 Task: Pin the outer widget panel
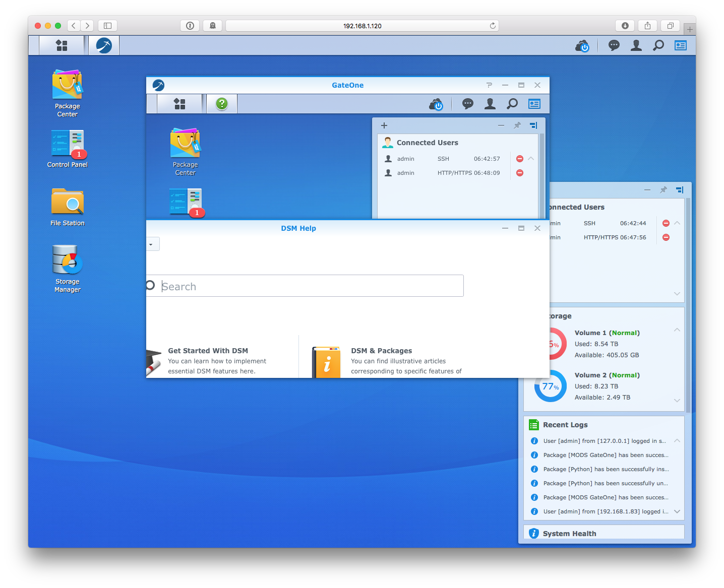point(663,190)
